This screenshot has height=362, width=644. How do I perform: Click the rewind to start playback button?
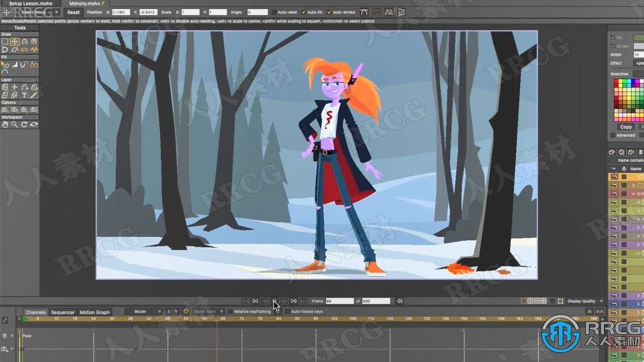pos(255,301)
